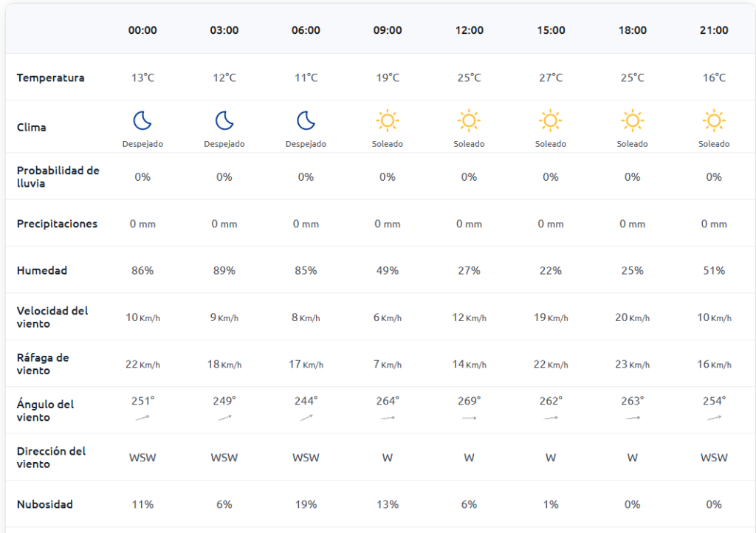Image resolution: width=756 pixels, height=533 pixels.
Task: Click the Temperatura row label
Action: [x=50, y=78]
